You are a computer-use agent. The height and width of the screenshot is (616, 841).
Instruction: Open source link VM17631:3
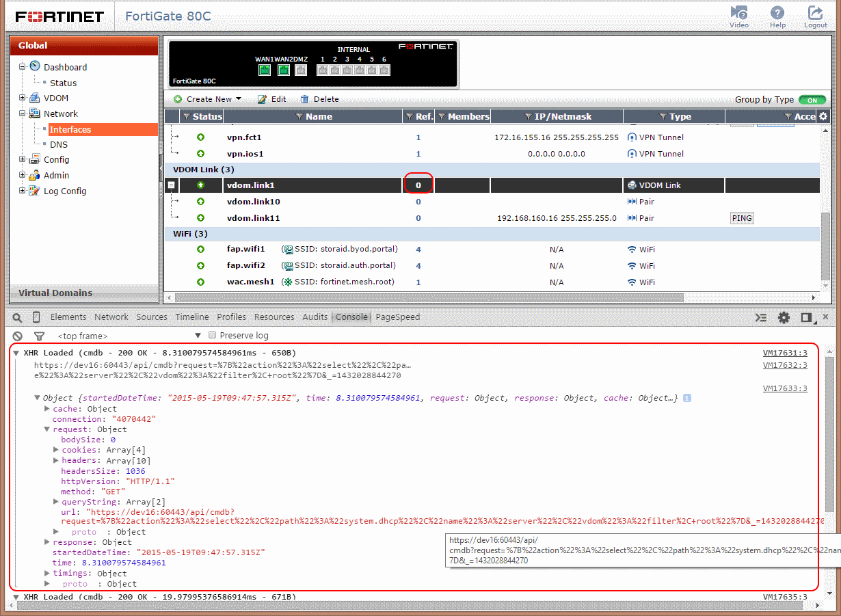tap(785, 353)
